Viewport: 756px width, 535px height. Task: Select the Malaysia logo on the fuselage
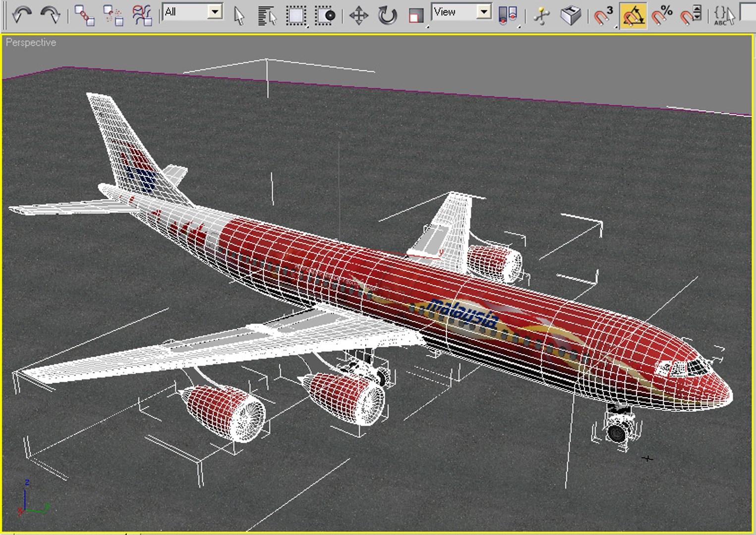[463, 314]
